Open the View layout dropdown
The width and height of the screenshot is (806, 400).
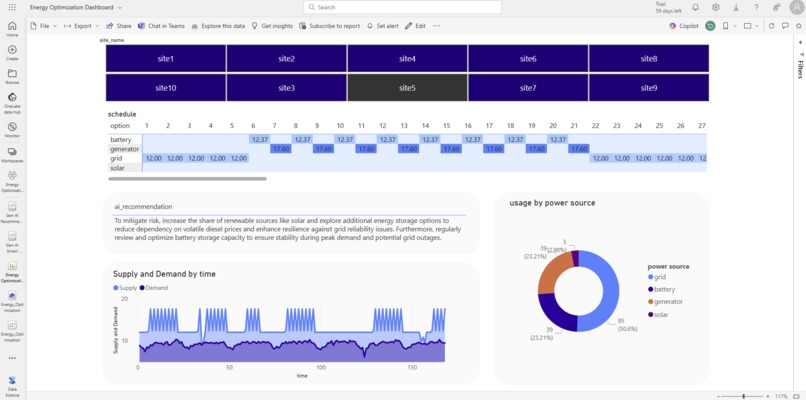751,26
